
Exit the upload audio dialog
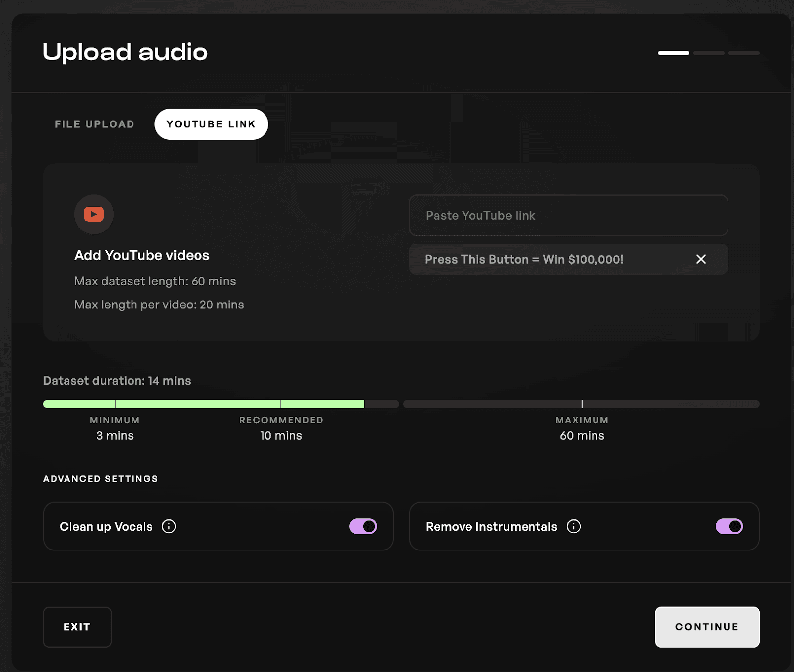tap(77, 627)
